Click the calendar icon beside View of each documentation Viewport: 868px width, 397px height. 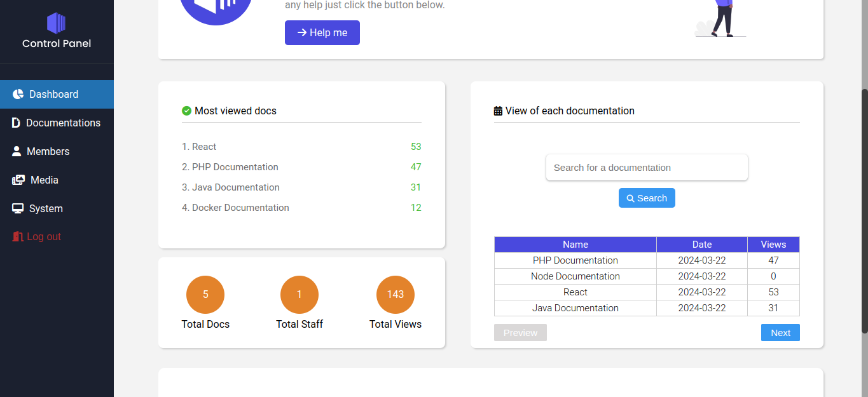click(498, 111)
